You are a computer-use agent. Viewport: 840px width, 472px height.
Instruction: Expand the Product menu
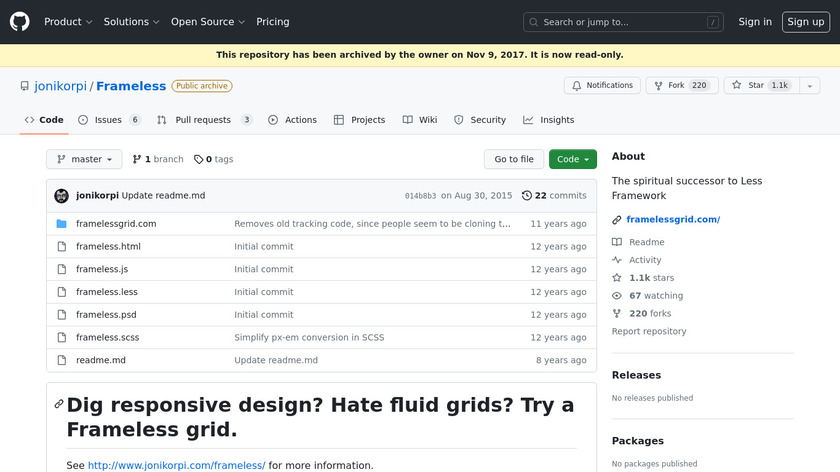coord(68,22)
